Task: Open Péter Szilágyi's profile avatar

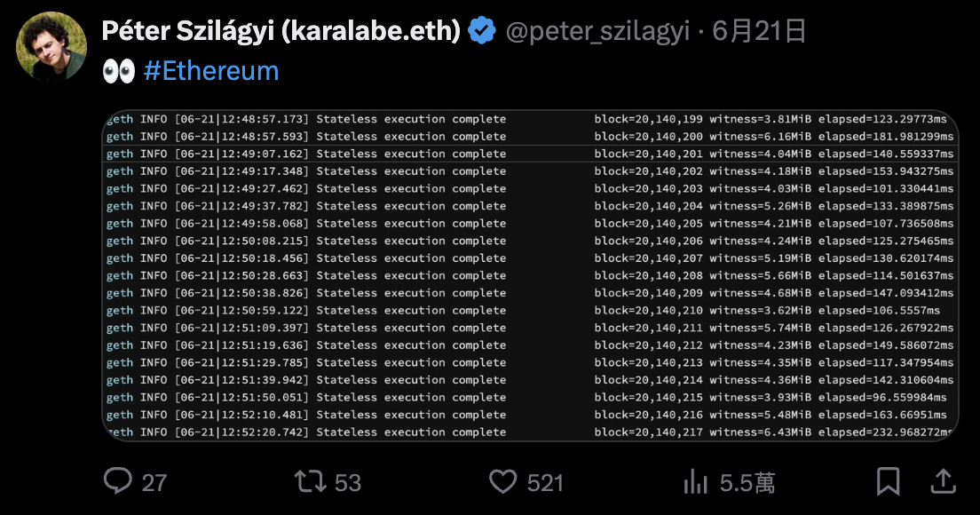Action: click(x=51, y=47)
